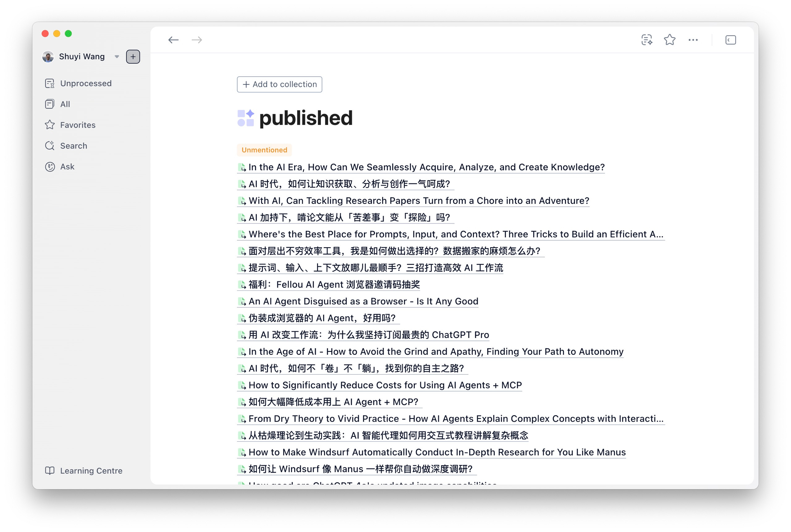
Task: Star this collection as favorite
Action: pos(670,40)
